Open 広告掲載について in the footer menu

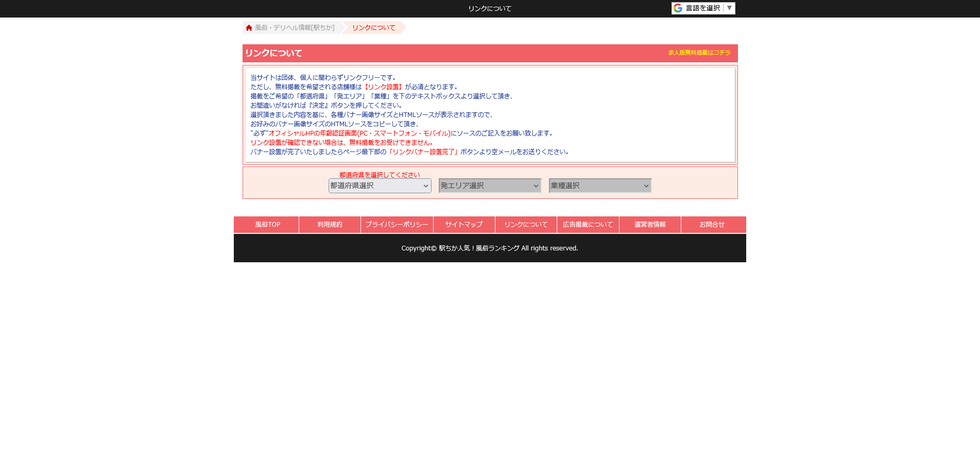(x=588, y=225)
